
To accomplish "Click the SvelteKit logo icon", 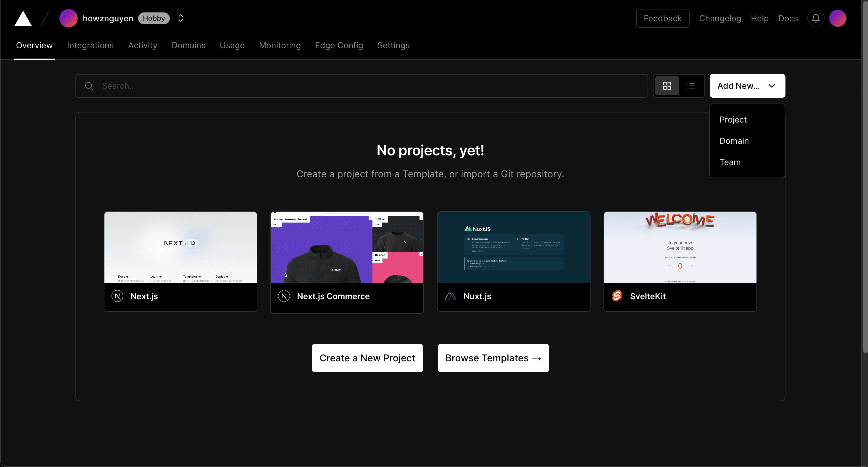I will 617,296.
